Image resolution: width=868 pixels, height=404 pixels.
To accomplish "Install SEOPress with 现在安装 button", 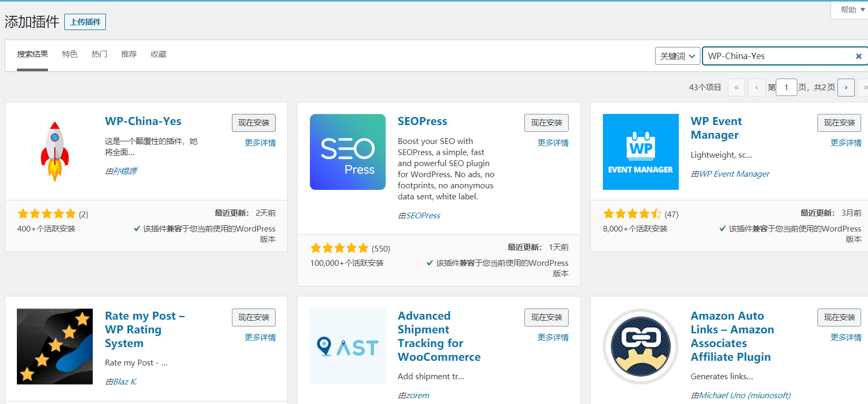I will click(547, 123).
